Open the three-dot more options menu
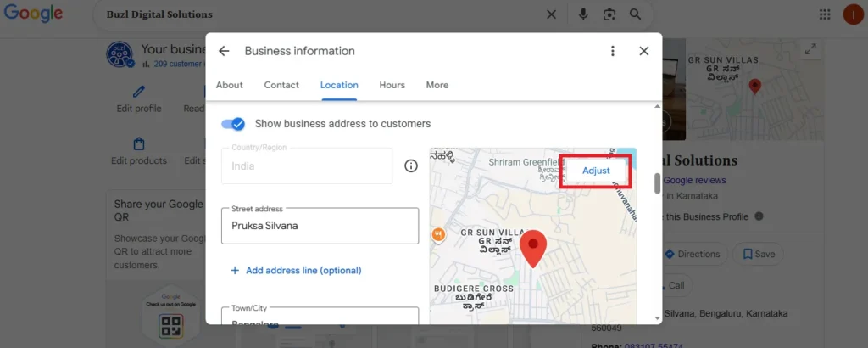The height and width of the screenshot is (348, 868). (612, 51)
